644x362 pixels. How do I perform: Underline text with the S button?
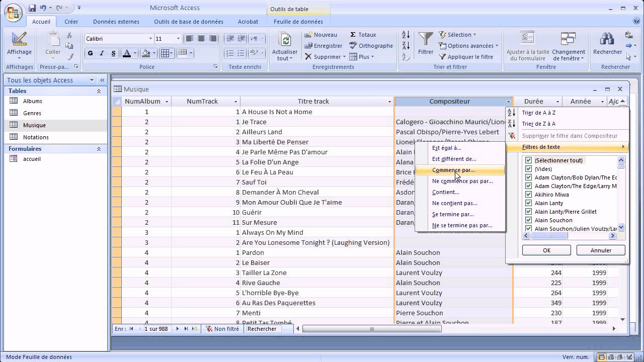coord(113,53)
